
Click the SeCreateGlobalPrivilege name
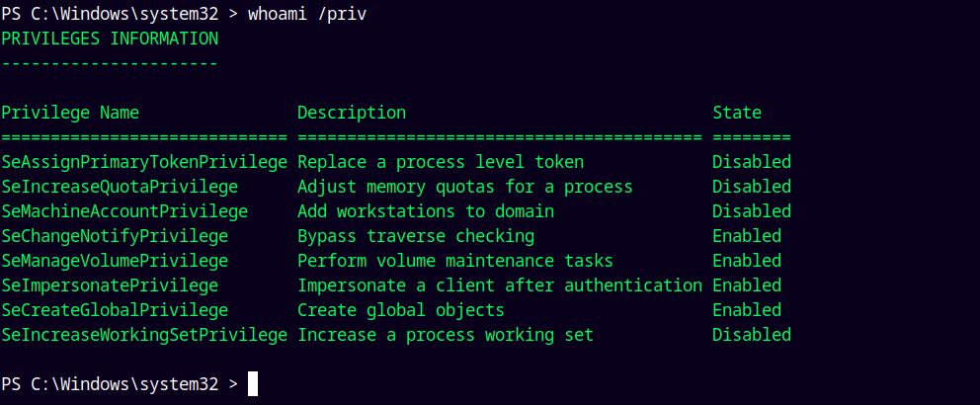pyautogui.click(x=115, y=310)
